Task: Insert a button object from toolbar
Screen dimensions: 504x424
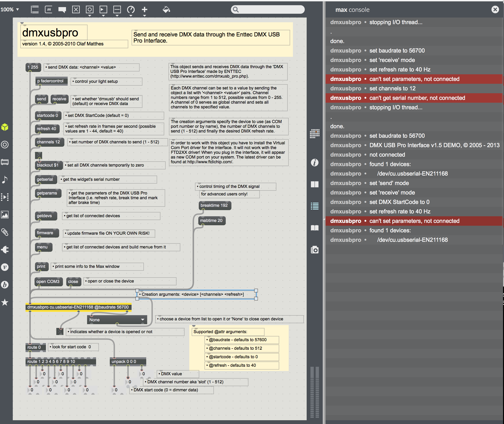Action: coord(90,10)
